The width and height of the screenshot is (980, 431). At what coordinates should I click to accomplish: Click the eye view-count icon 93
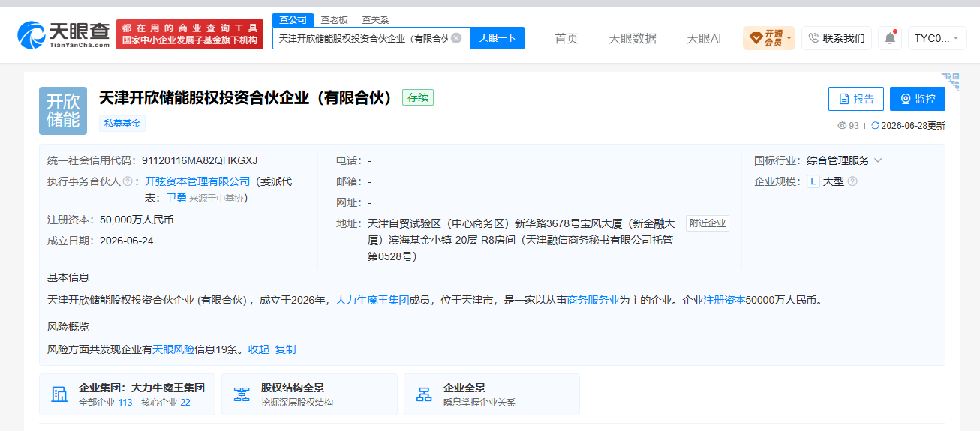842,126
